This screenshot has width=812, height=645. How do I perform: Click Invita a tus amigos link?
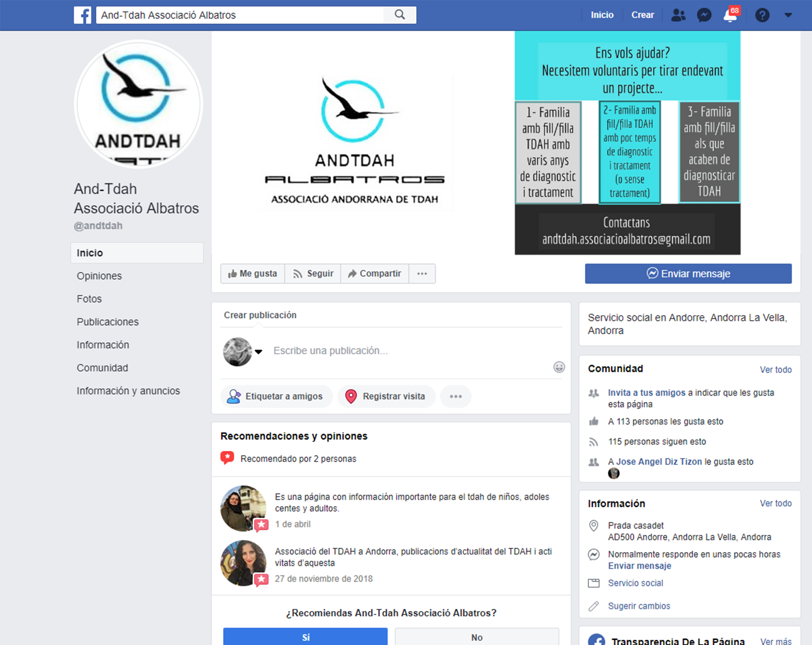[646, 392]
